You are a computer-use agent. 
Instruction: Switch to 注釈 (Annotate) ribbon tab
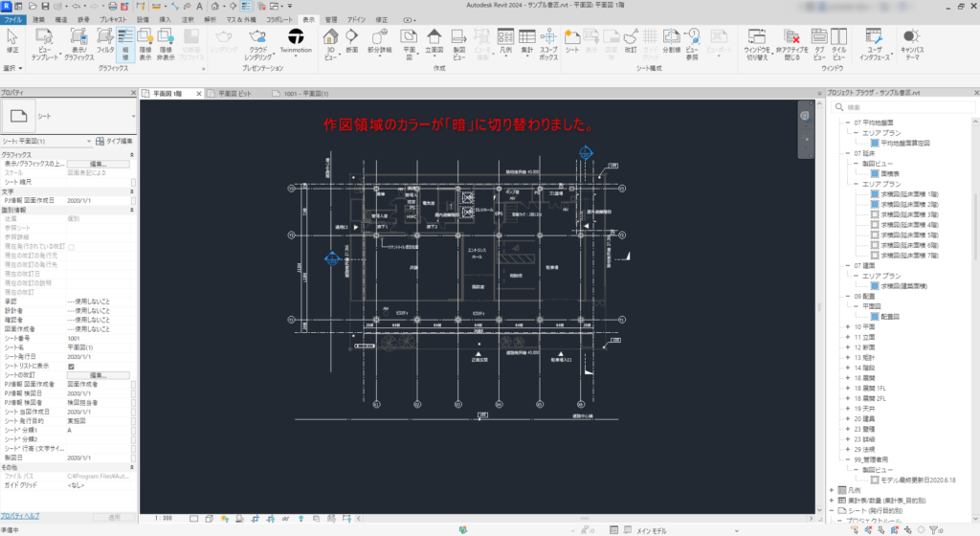click(188, 19)
